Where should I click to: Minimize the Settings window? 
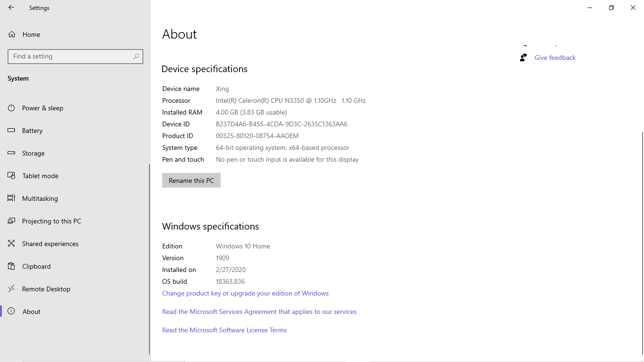click(x=590, y=8)
